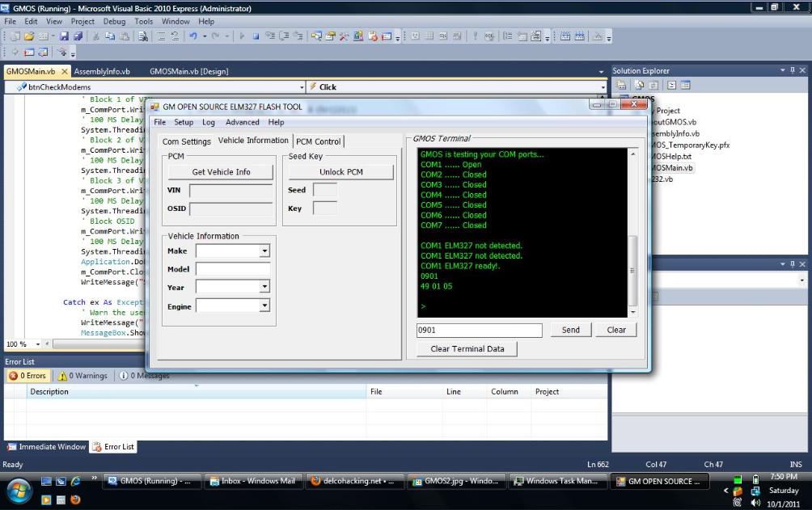Viewport: 812px width, 510px height.
Task: Switch to the AssemblyInfo.vb editor tab
Action: pyautogui.click(x=102, y=71)
